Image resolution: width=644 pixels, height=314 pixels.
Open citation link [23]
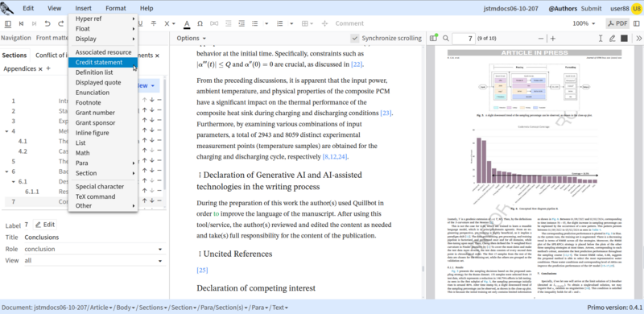click(386, 113)
